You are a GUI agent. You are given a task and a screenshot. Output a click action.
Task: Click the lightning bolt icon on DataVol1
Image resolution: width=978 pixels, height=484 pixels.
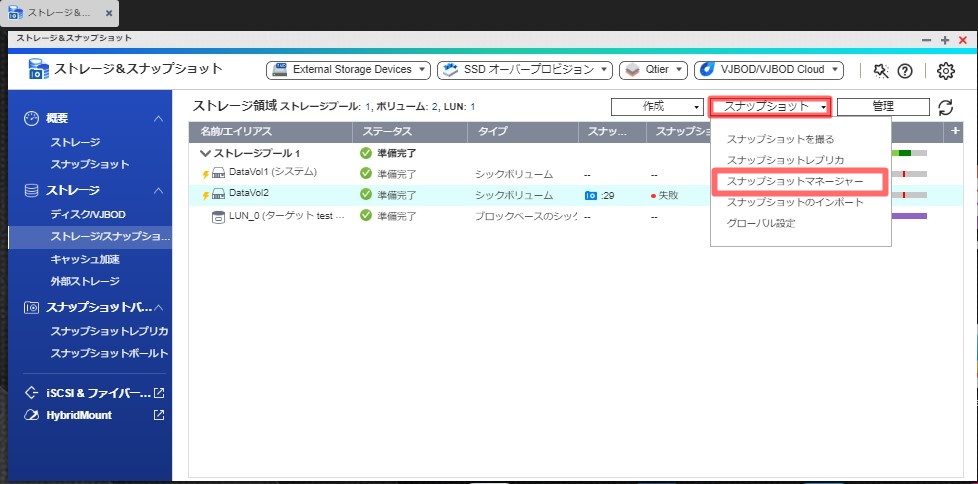coord(205,175)
